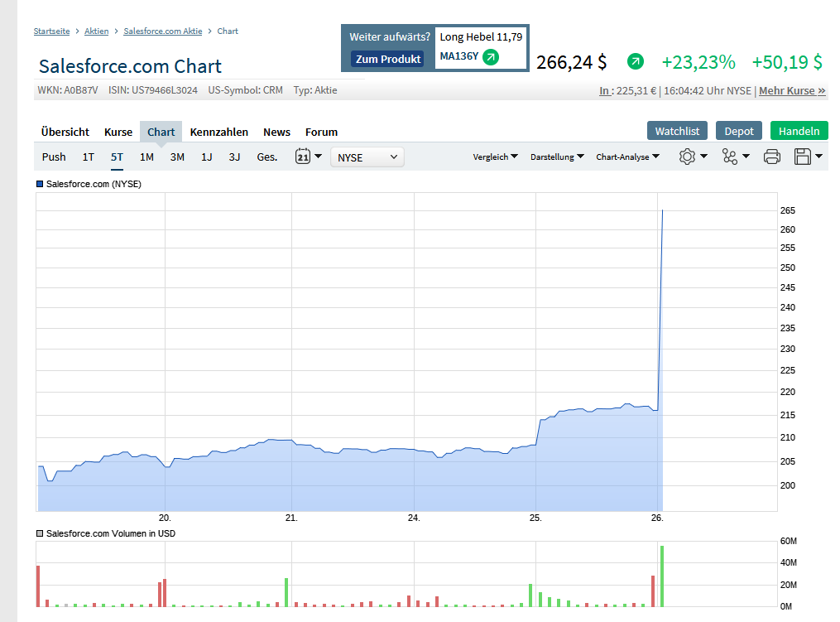The image size is (840, 622).
Task: Expand the Darstellung dropdown
Action: pos(557,157)
